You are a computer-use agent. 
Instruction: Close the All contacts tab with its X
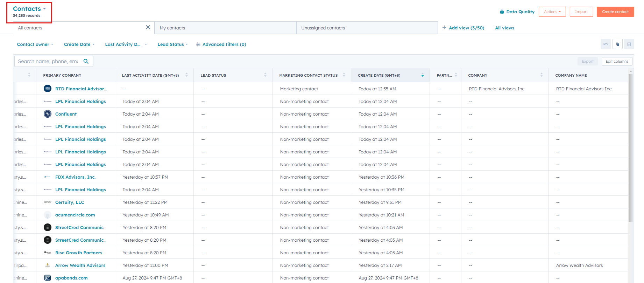(x=148, y=27)
